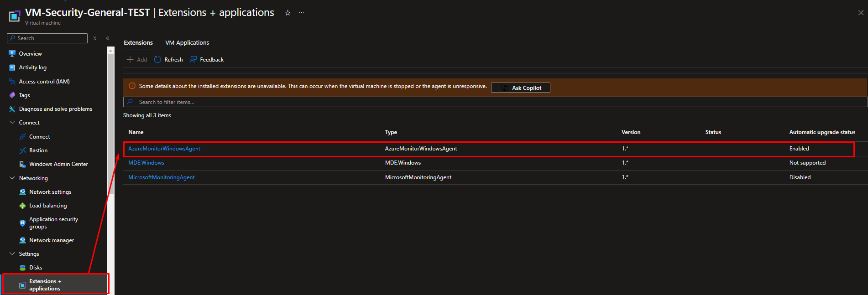This screenshot has width=868, height=295.
Task: Open the MicrosoftMonitoringAgent extension link
Action: click(x=161, y=177)
